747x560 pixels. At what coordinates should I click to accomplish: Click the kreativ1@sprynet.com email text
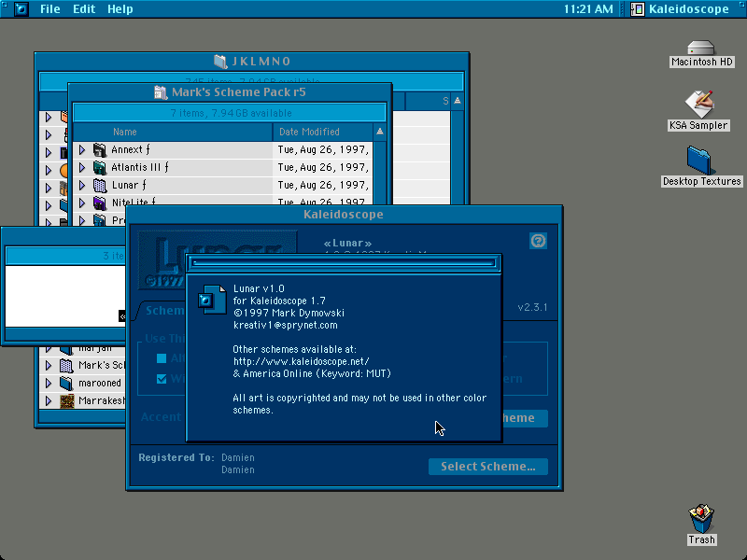pos(286,325)
